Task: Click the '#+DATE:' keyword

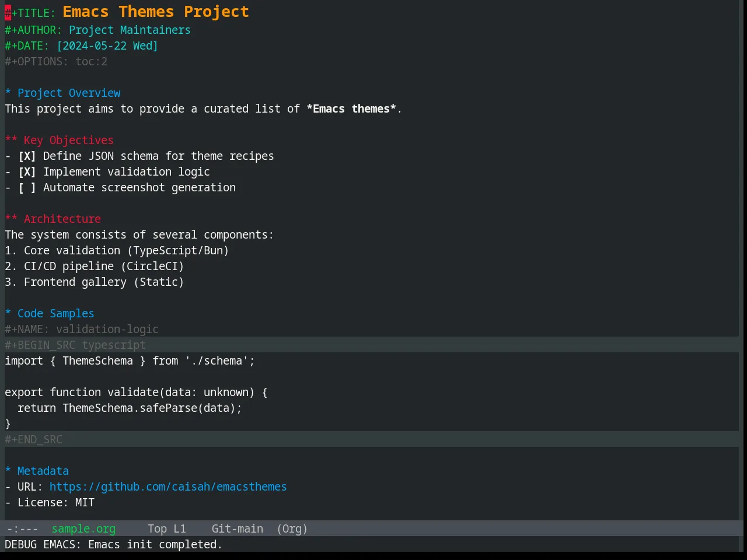Action: click(27, 45)
